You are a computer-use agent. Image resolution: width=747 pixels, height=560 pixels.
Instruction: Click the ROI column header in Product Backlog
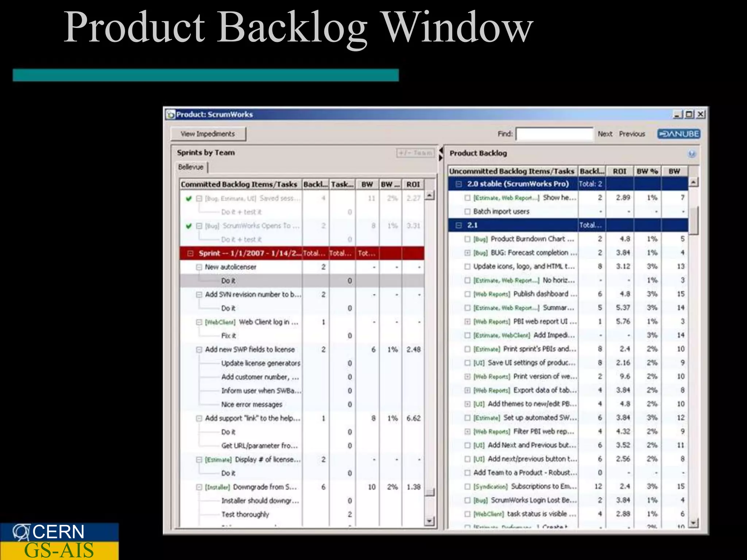(619, 171)
